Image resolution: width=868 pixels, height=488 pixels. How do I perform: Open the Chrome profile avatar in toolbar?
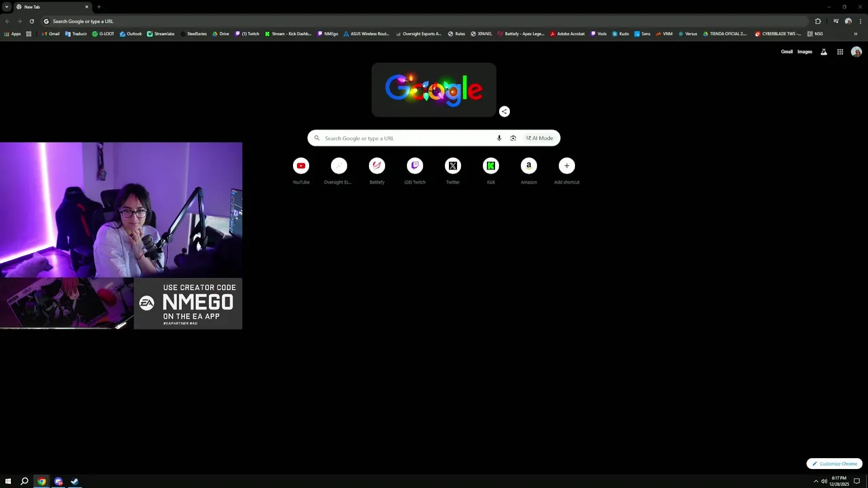(848, 21)
